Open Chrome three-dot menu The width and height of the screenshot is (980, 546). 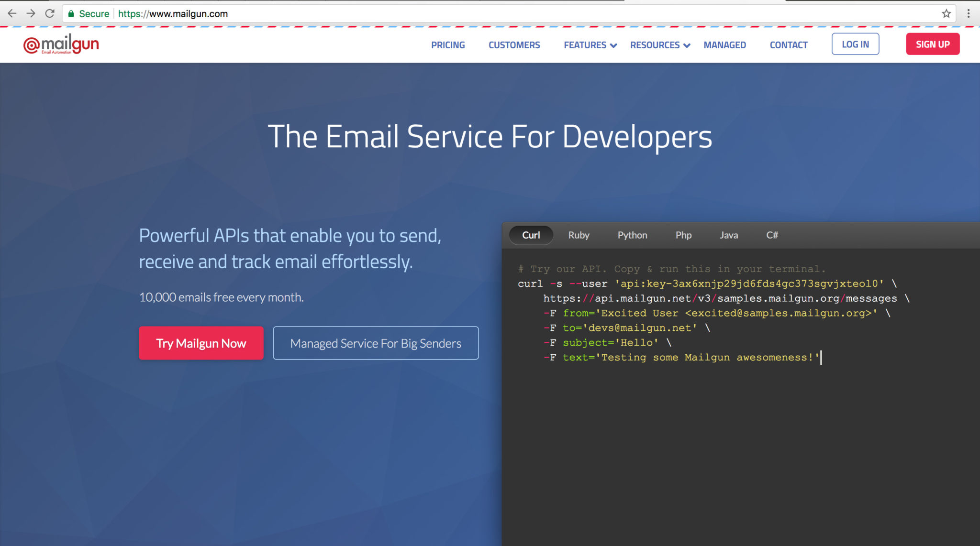969,13
